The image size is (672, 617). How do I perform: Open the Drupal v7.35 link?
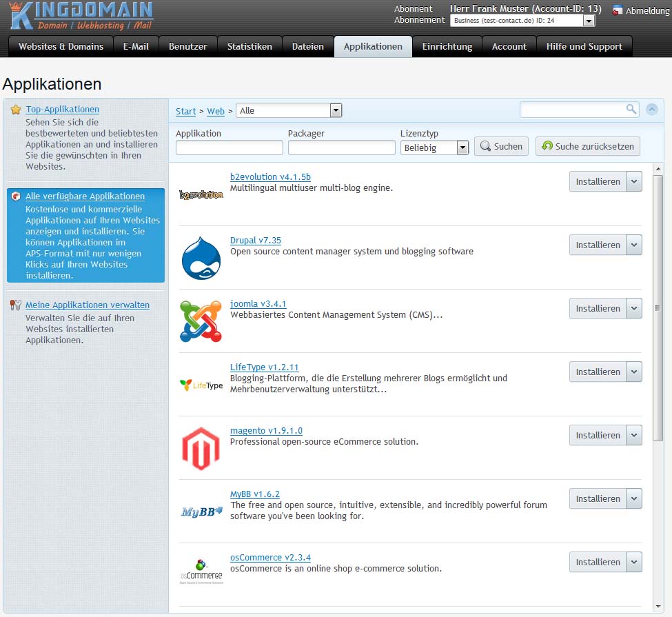point(256,240)
